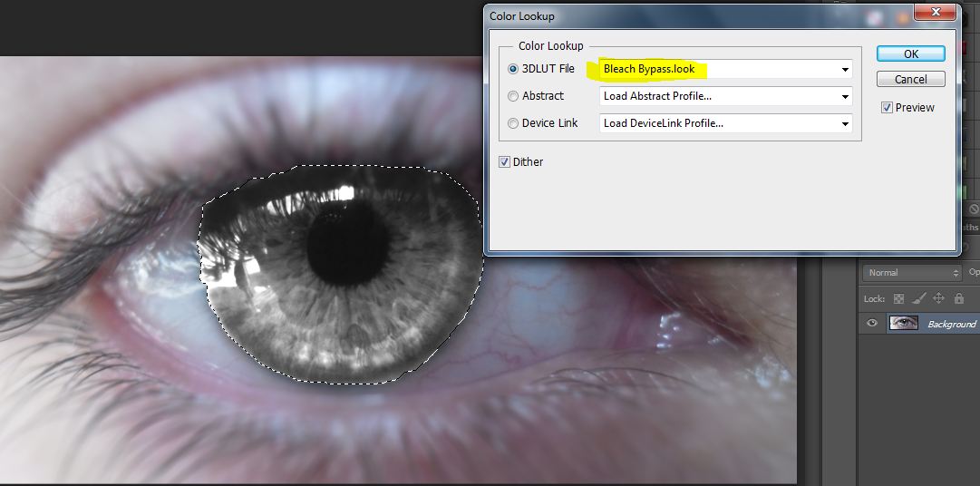Click the Color Lookup title bar text
The width and height of the screenshot is (980, 486).
click(522, 16)
